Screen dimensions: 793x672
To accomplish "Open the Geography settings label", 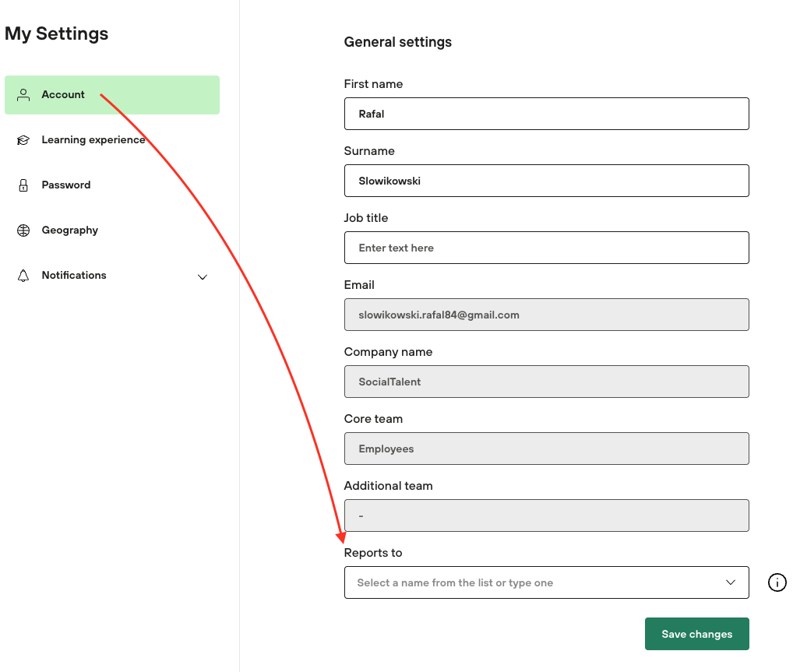I will 70,230.
